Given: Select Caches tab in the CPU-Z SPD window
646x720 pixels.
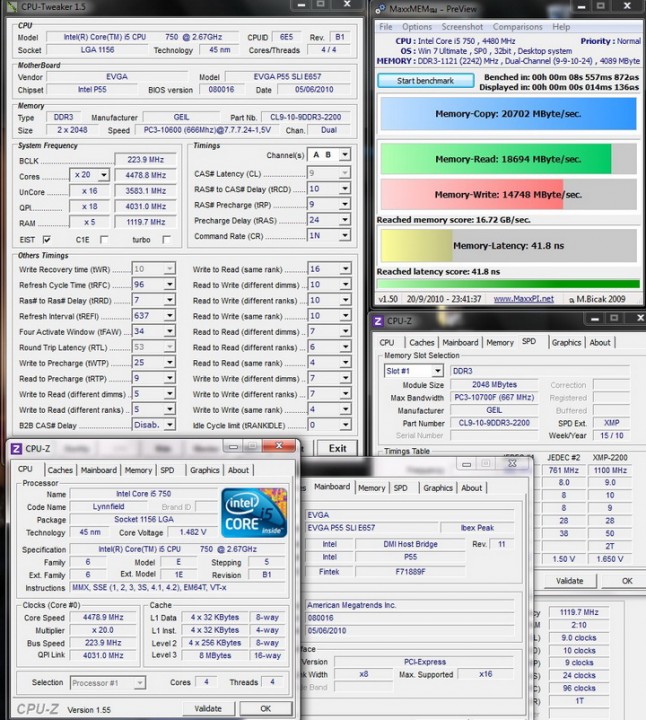Looking at the screenshot, I should click(421, 343).
